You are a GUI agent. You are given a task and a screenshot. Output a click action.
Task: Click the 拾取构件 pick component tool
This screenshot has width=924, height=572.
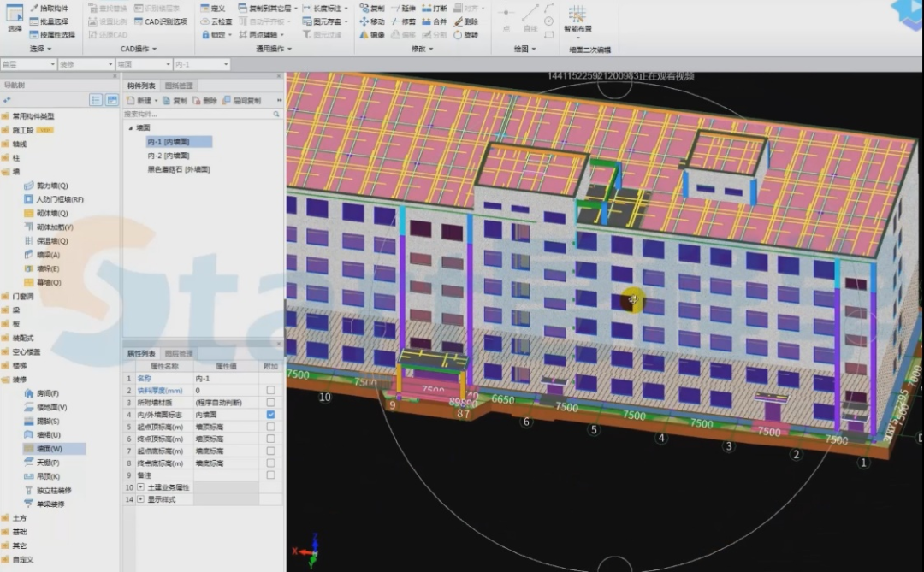click(50, 9)
